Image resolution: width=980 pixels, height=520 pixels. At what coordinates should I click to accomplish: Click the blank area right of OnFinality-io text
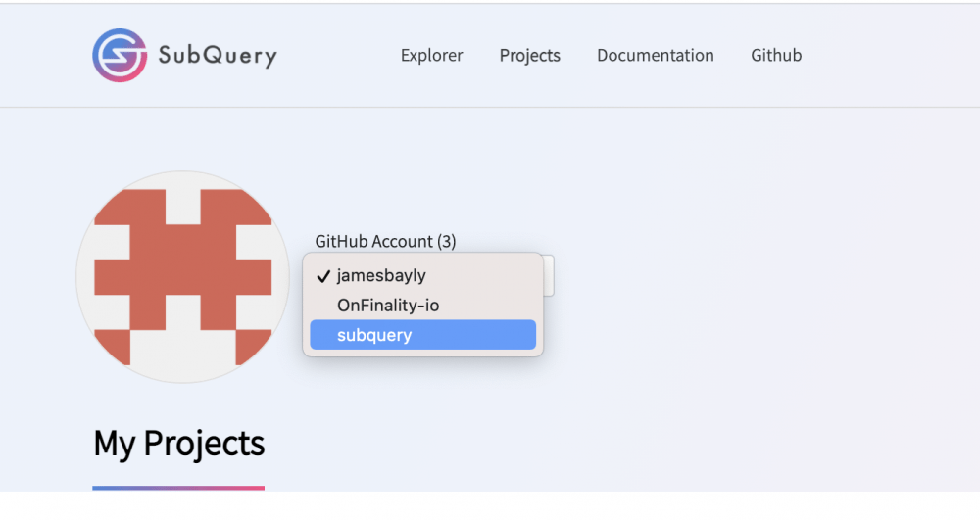point(487,306)
